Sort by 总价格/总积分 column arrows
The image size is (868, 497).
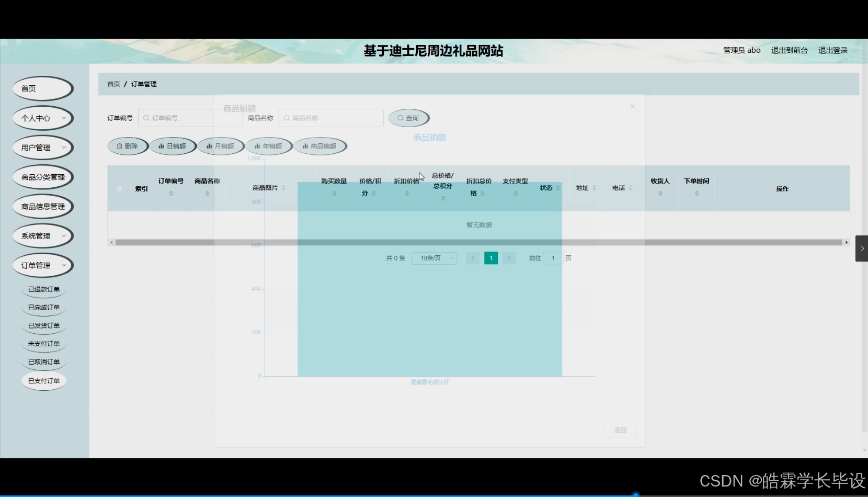443,198
